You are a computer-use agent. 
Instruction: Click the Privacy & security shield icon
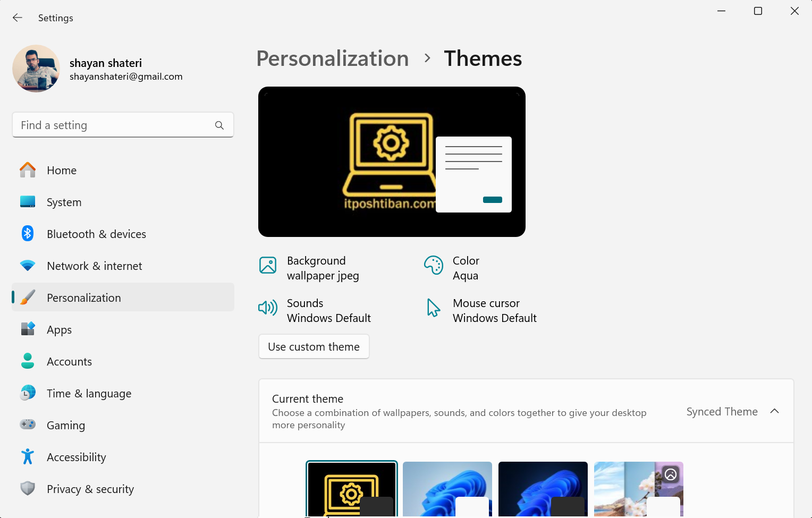28,489
